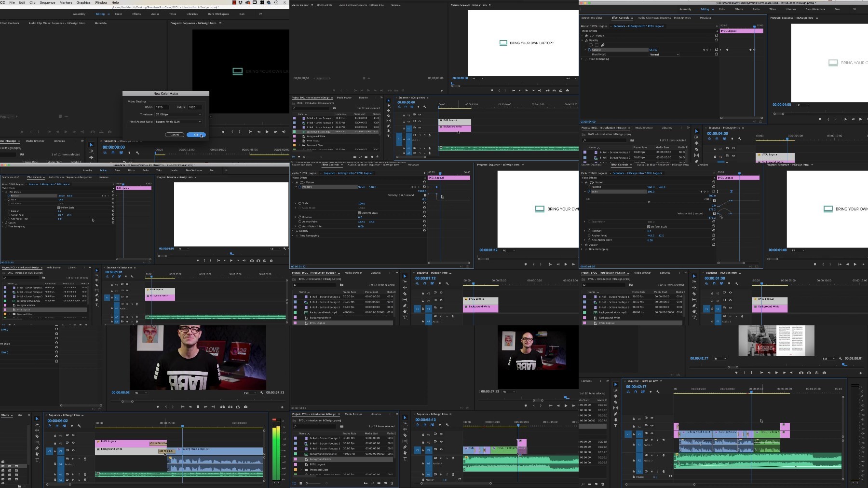868x488 pixels.
Task: Confirm the New Color Matte dialog with OK
Action: tap(196, 135)
